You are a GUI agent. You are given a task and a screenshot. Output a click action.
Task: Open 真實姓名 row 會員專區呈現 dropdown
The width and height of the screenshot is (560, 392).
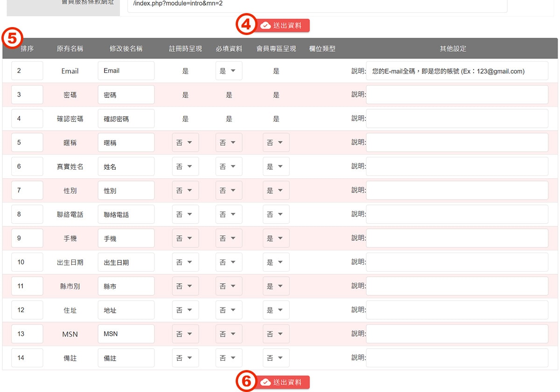pyautogui.click(x=276, y=167)
